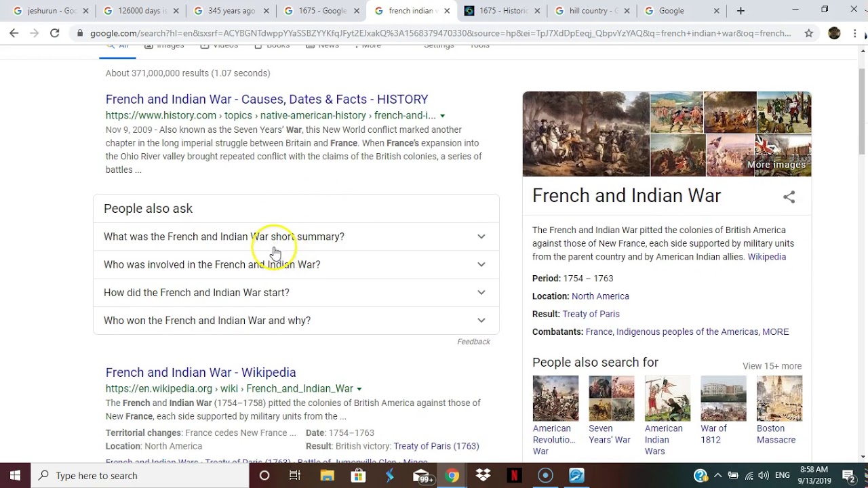Open the volume control in system tray
The image size is (868, 488).
click(x=764, y=476)
